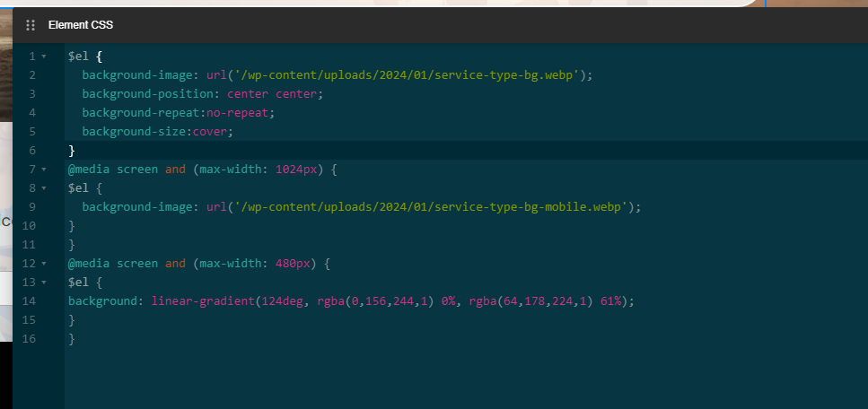Click line number 10 in the gutter
This screenshot has height=409, width=868.
[x=29, y=226]
